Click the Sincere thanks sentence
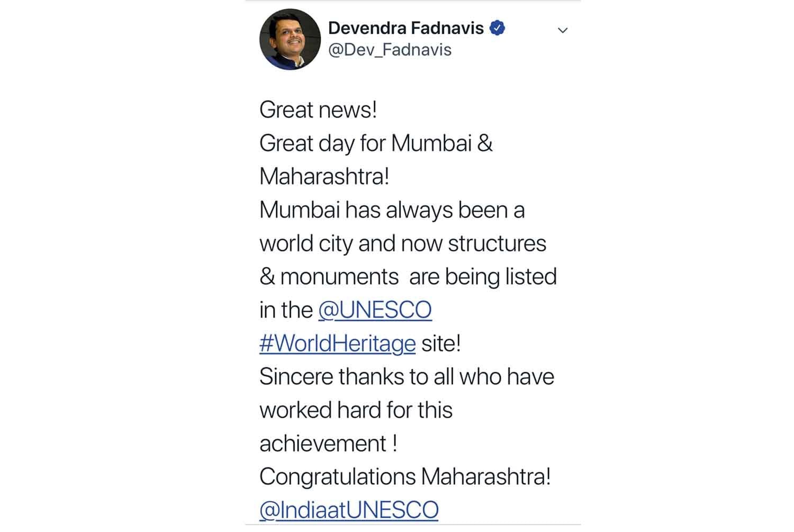The image size is (794, 532). point(407,376)
